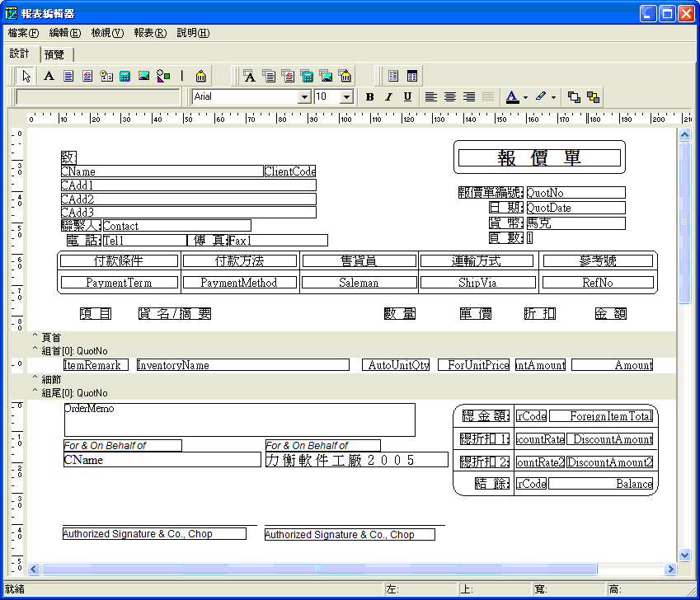Pick the picture image tool
The width and height of the screenshot is (700, 600).
tap(143, 77)
